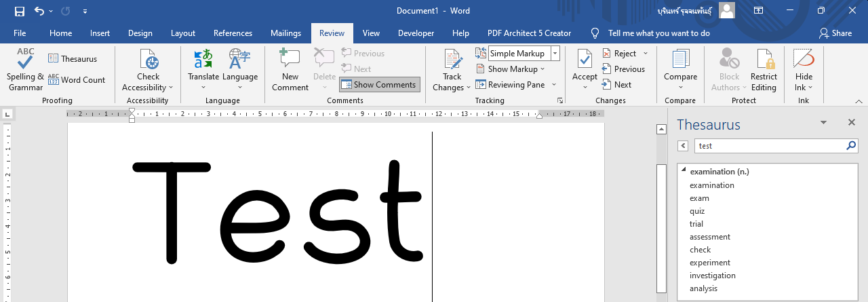Image resolution: width=868 pixels, height=302 pixels.
Task: Toggle the Show Comments button
Action: [379, 85]
